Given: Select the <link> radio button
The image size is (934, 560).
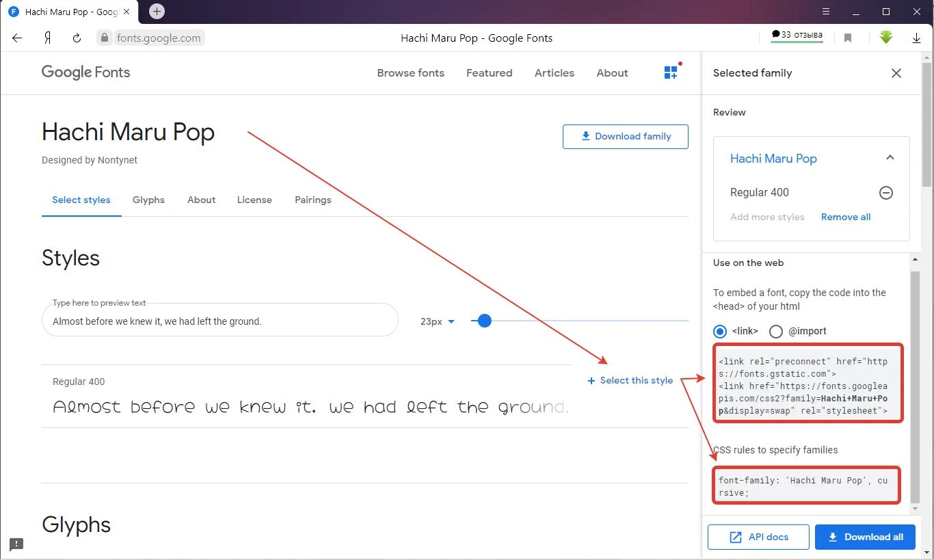Looking at the screenshot, I should (720, 331).
